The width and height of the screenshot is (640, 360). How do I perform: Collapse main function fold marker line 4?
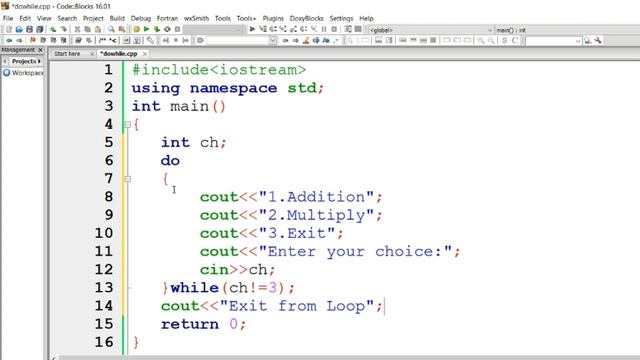(x=127, y=124)
